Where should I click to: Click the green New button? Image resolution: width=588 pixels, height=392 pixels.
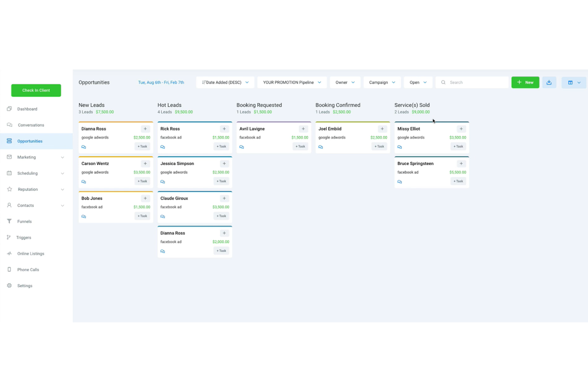tap(525, 82)
